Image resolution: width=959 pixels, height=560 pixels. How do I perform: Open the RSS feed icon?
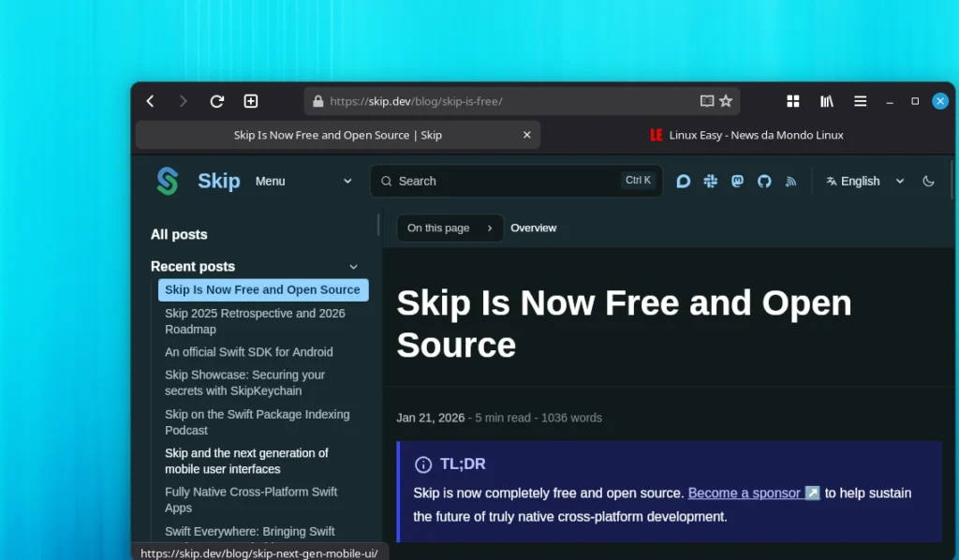coord(791,181)
